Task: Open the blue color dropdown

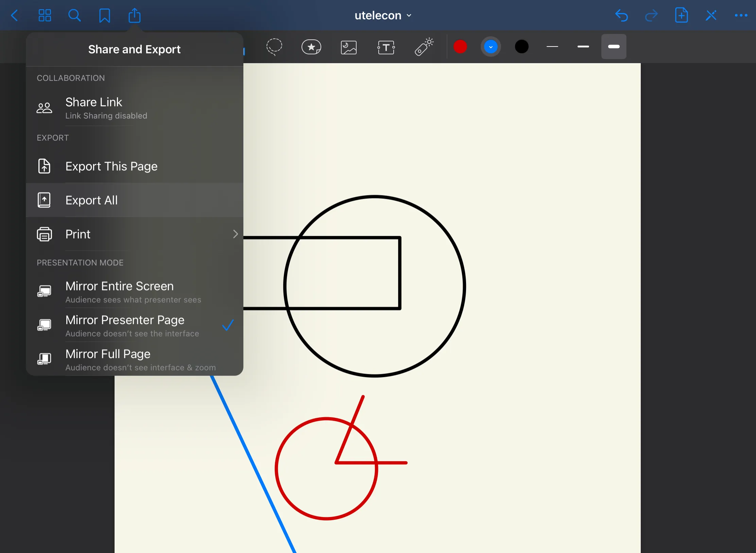Action: (x=491, y=47)
